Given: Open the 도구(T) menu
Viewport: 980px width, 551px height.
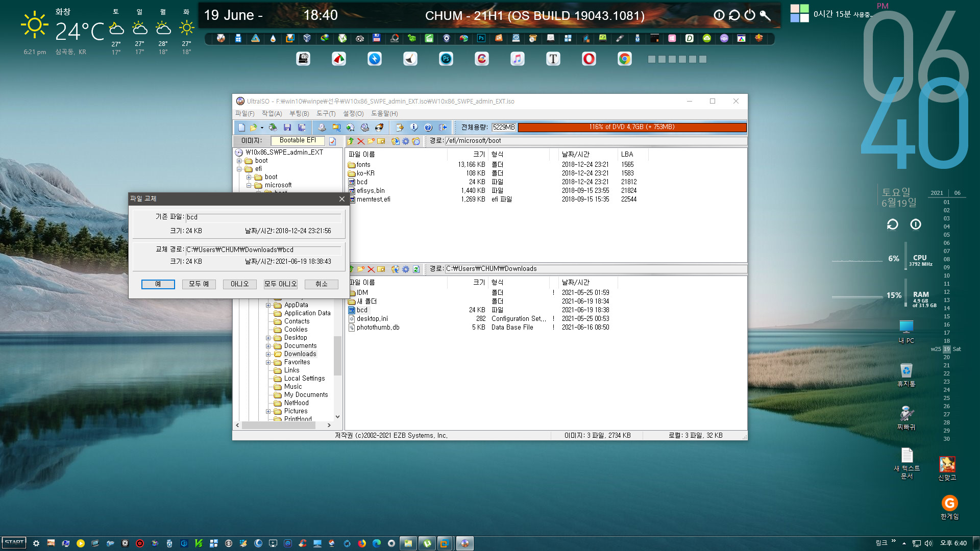Looking at the screenshot, I should click(326, 114).
